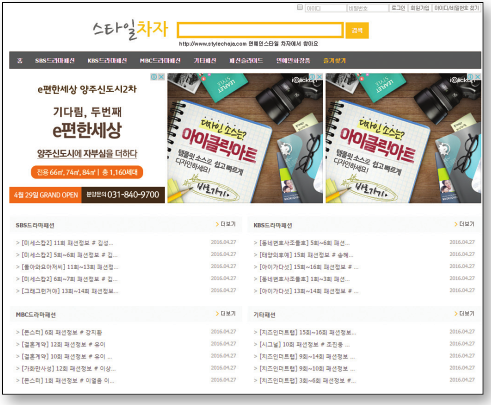Close the e편한세상 ad with X icon
Screen dimensions: 491x405
point(161,77)
